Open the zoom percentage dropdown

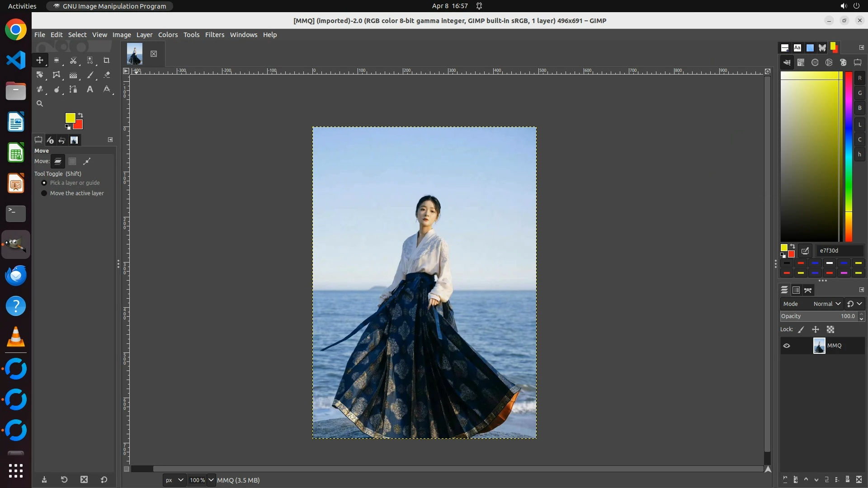211,480
